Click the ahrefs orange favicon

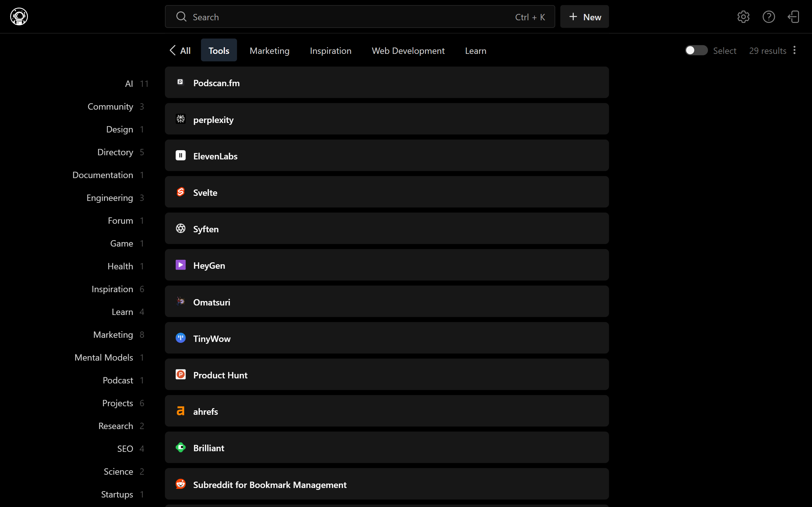(x=180, y=411)
